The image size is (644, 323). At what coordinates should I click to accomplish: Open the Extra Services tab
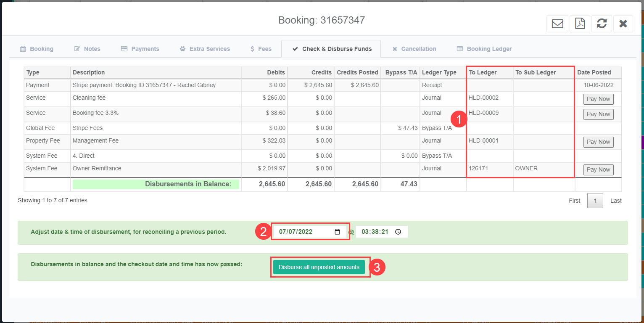coord(205,49)
